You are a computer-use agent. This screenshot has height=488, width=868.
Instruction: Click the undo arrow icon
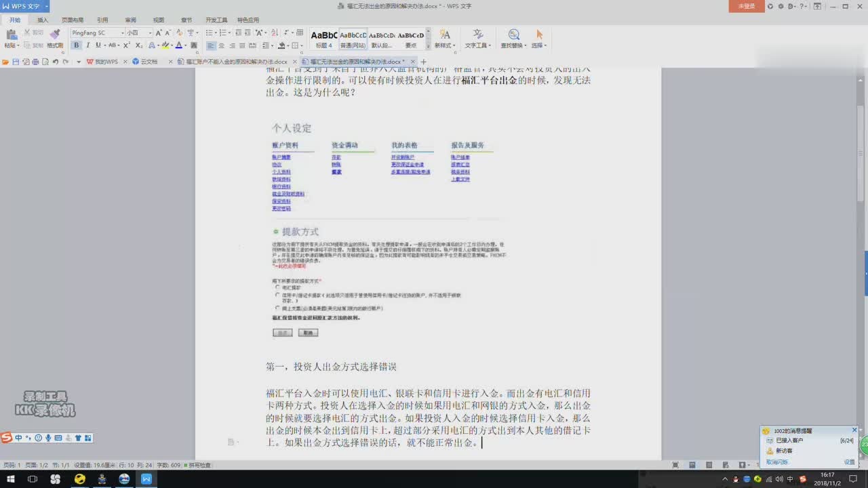pyautogui.click(x=56, y=62)
